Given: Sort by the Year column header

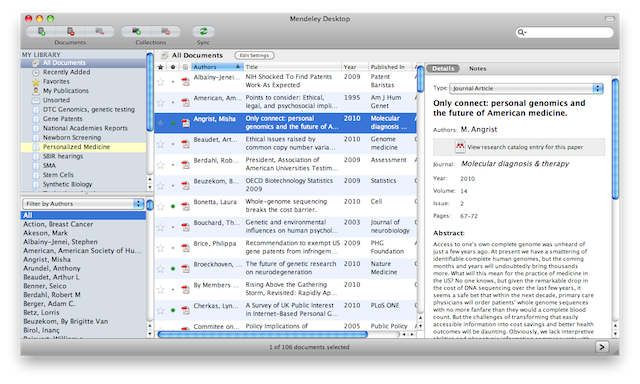Looking at the screenshot, I should (354, 67).
